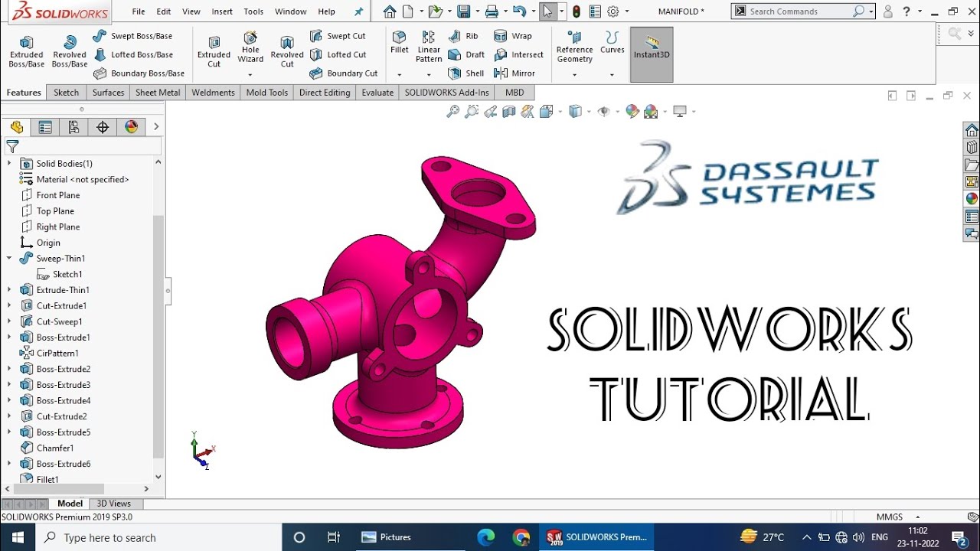Open the DimXpertManager tab
The width and height of the screenshot is (980, 551).
coord(103,127)
